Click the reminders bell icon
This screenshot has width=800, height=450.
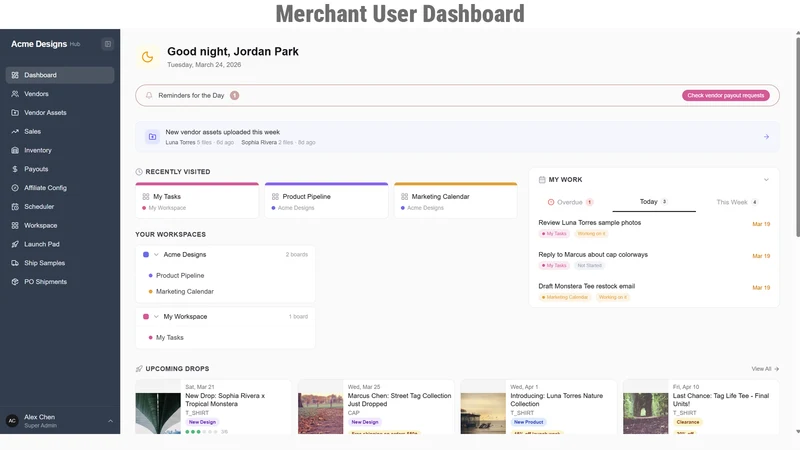coord(149,95)
